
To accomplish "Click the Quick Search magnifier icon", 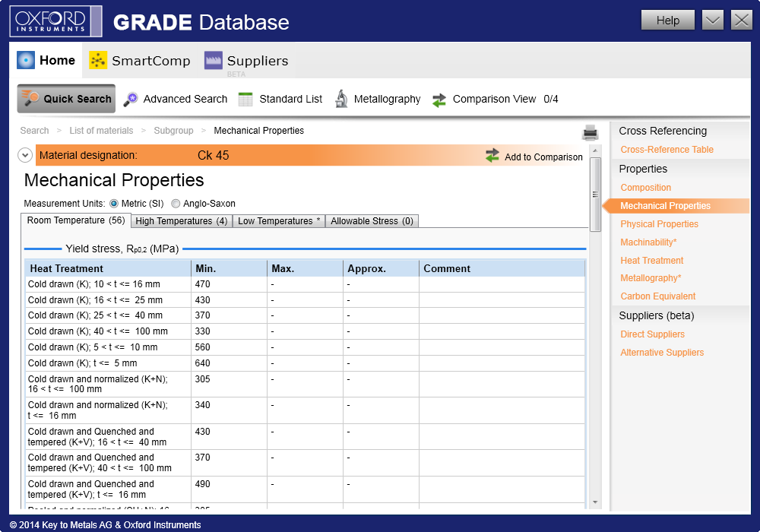I will [30, 98].
